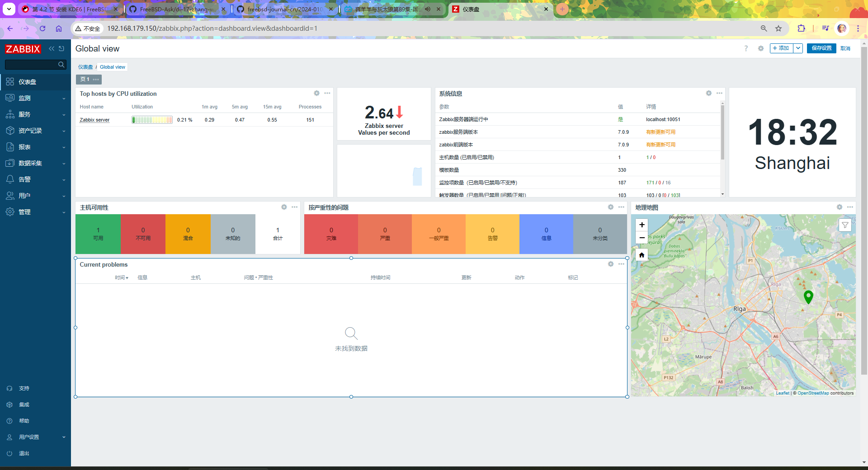Expand the 服务 sidebar menu
Screen dimensions: 868x470
35,114
